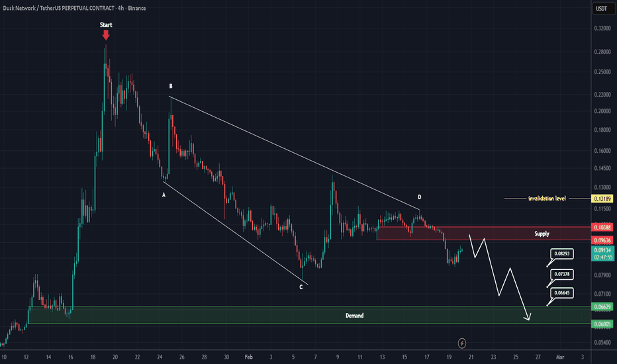617x364 pixels.
Task: Click the 0.05400 price axis label
Action: coord(602,342)
